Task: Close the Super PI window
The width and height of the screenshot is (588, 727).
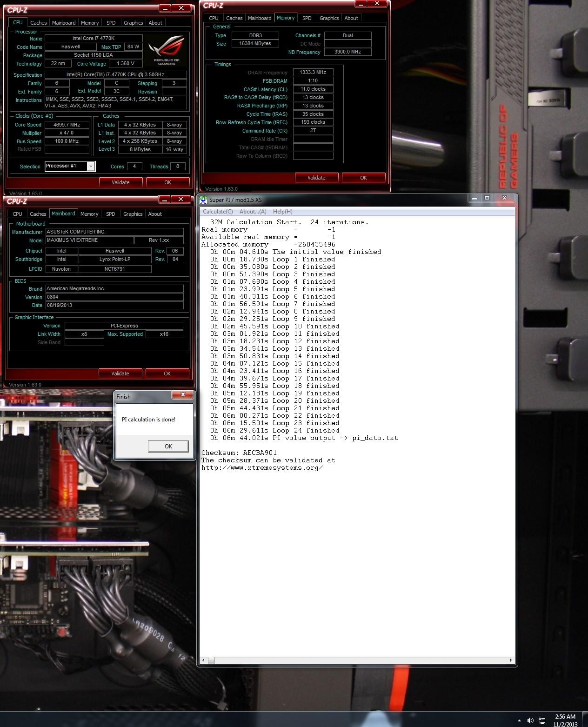Action: [504, 198]
